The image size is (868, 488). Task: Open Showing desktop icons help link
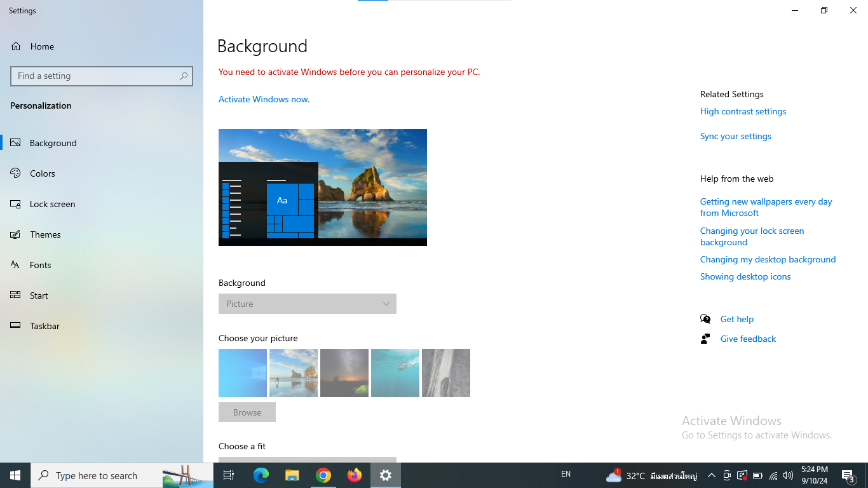click(x=745, y=276)
